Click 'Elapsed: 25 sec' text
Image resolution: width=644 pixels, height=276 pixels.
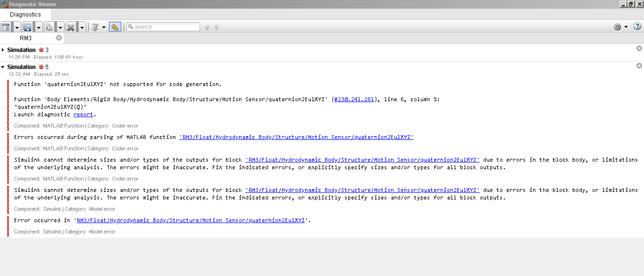tap(51, 74)
